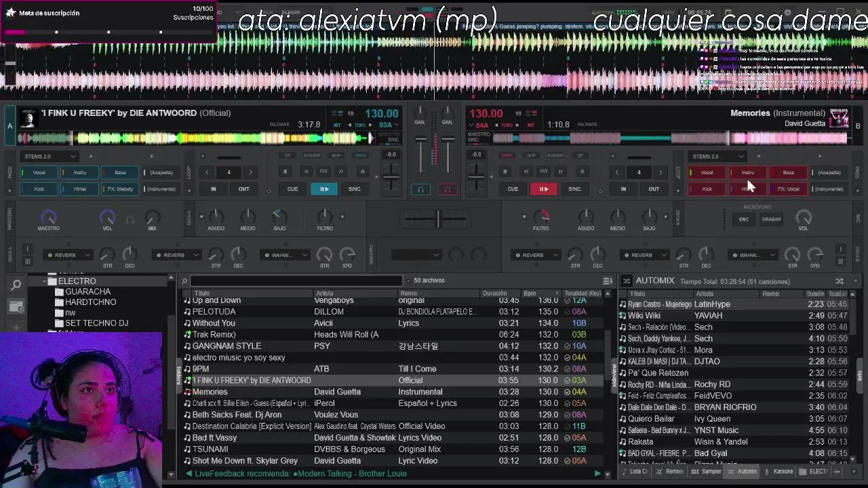The width and height of the screenshot is (868, 488).
Task: Click GRABAR microphone button
Action: coord(771,219)
